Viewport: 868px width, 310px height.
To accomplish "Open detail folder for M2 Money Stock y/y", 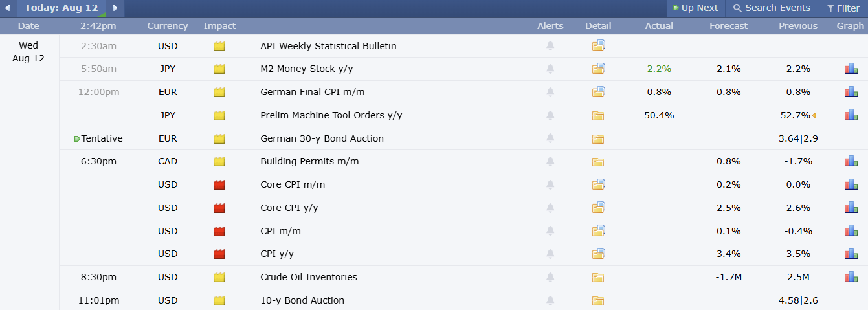I will pos(598,69).
